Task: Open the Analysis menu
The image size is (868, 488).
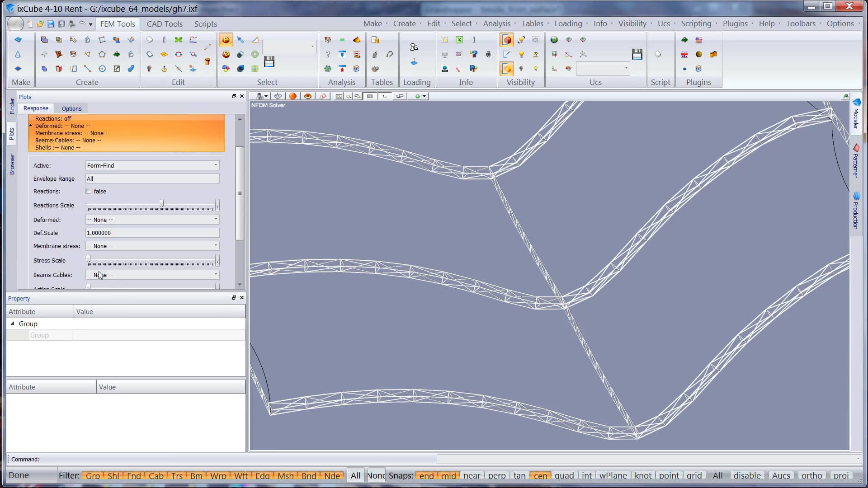Action: (x=497, y=23)
